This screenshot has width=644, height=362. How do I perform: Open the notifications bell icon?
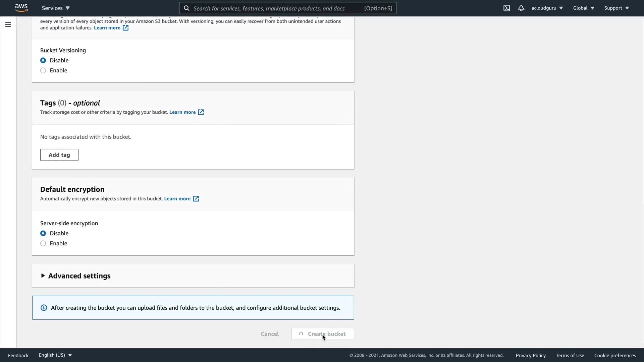point(521,8)
